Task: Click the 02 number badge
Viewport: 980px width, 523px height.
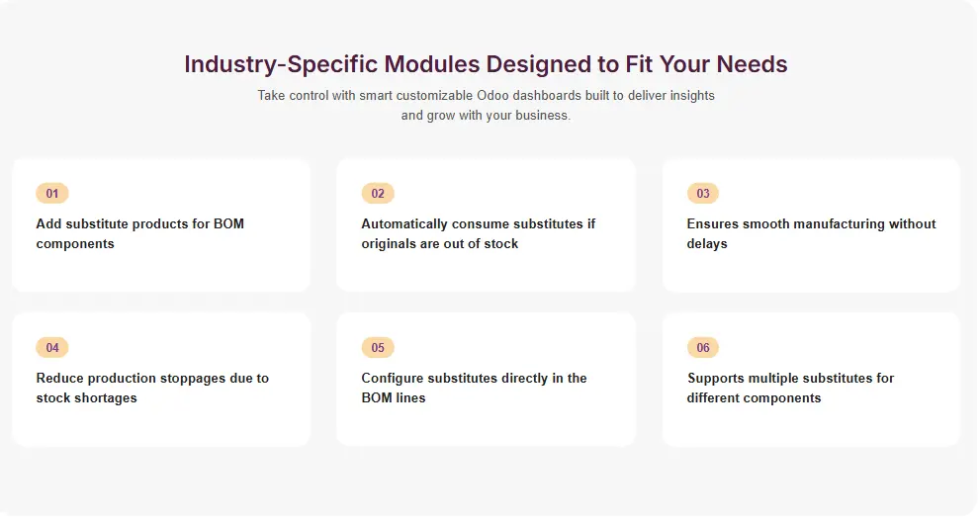Action: coord(378,193)
